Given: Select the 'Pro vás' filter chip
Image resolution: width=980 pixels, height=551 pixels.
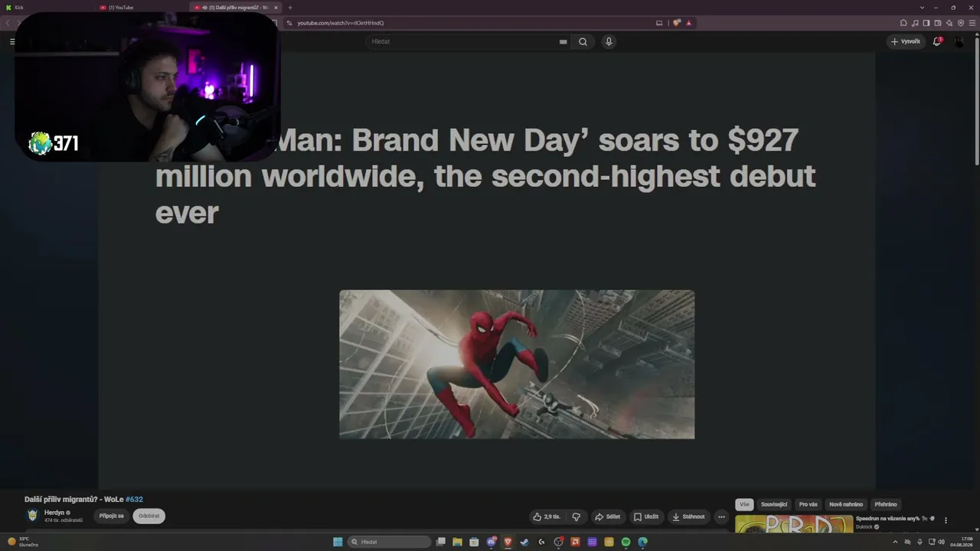Looking at the screenshot, I should tap(808, 504).
